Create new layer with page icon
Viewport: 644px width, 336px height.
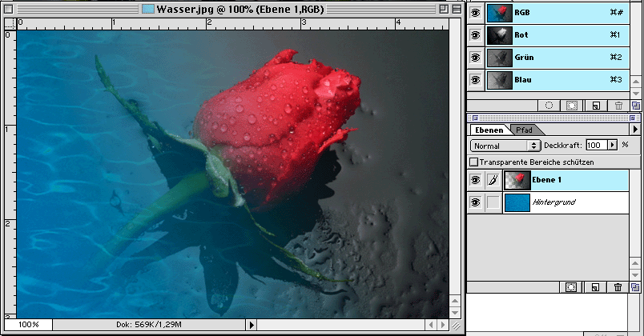595,286
